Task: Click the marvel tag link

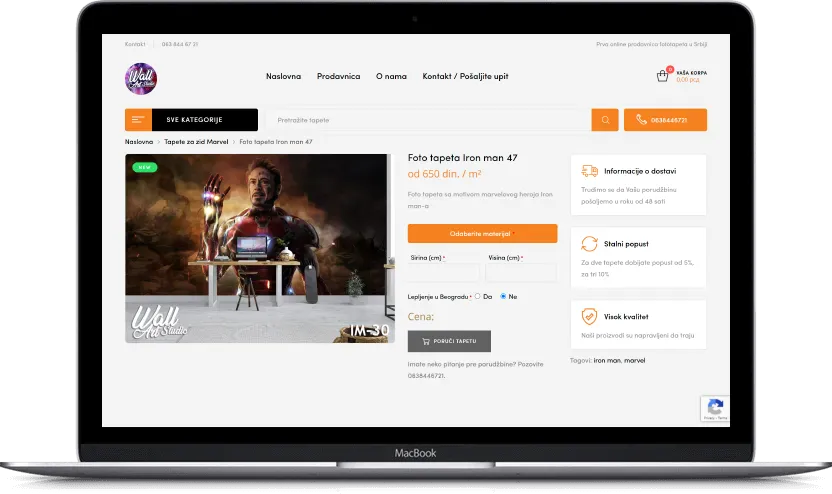Action: click(x=635, y=360)
